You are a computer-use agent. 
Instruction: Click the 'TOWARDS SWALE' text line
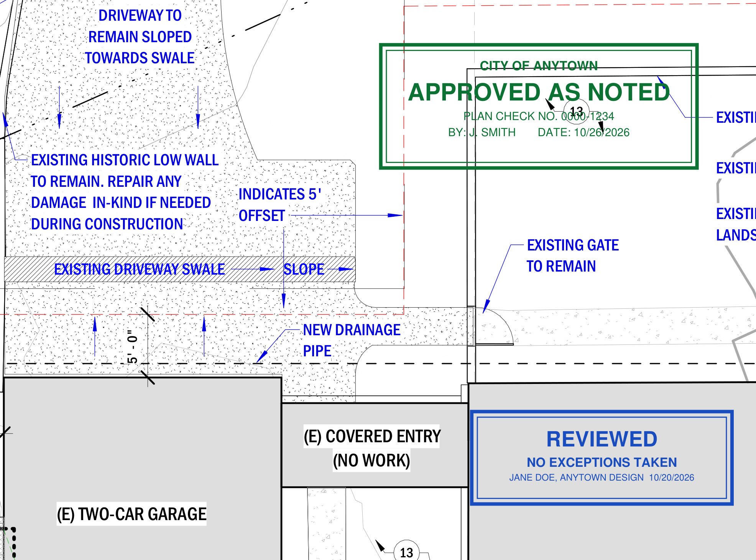(140, 58)
